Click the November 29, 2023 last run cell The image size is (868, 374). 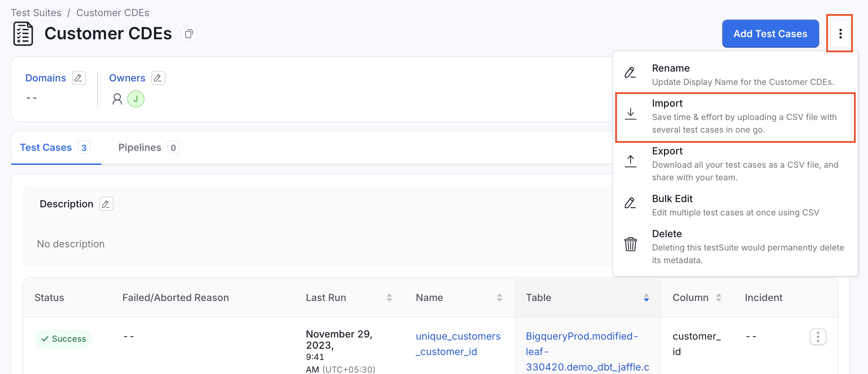pos(340,352)
